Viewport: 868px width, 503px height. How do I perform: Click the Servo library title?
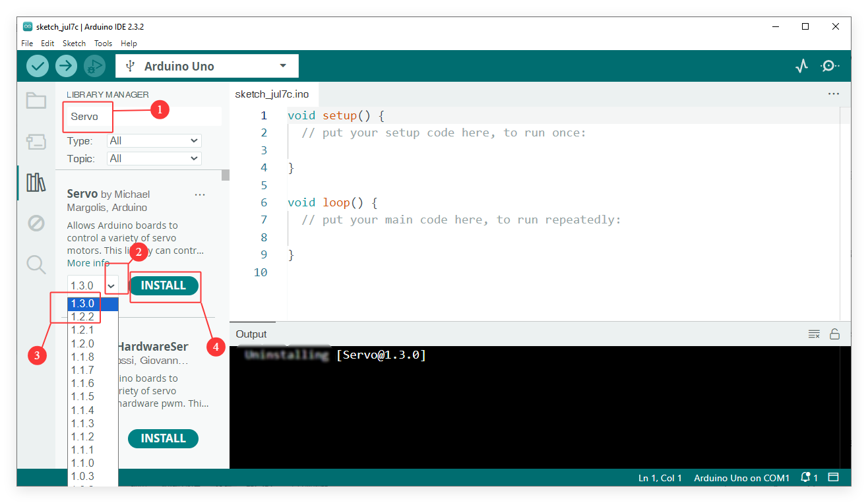82,194
